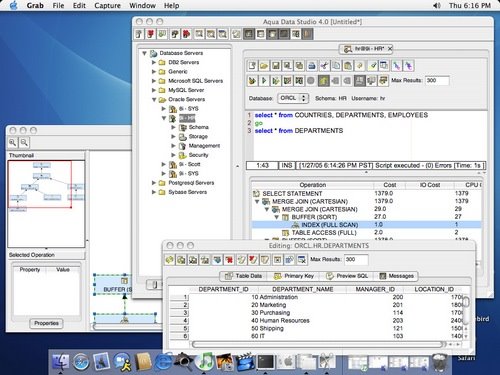Collapse the Database Servers root node

145,53
